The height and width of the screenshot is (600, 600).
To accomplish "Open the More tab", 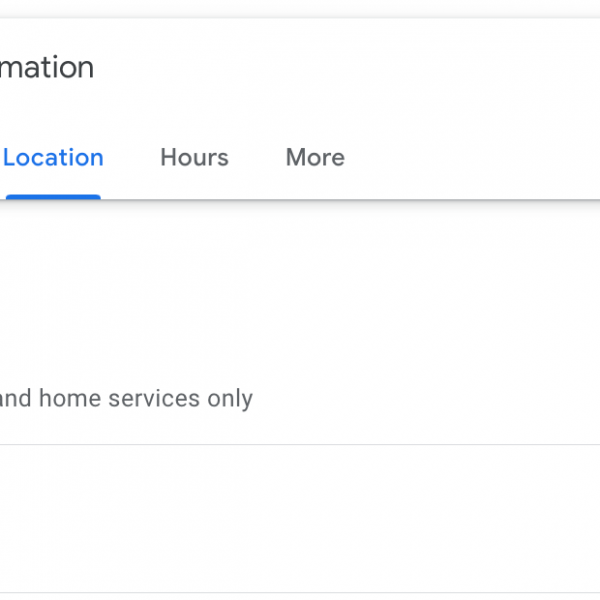I will [315, 158].
